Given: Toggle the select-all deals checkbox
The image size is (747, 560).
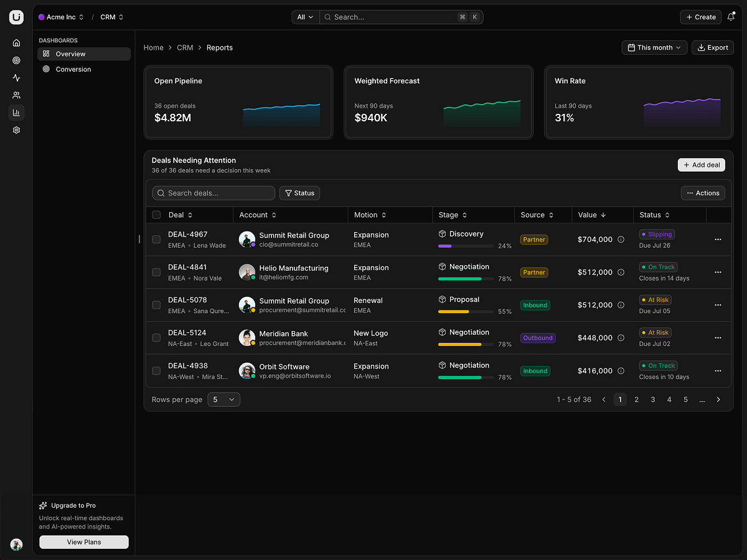Looking at the screenshot, I should [156, 215].
